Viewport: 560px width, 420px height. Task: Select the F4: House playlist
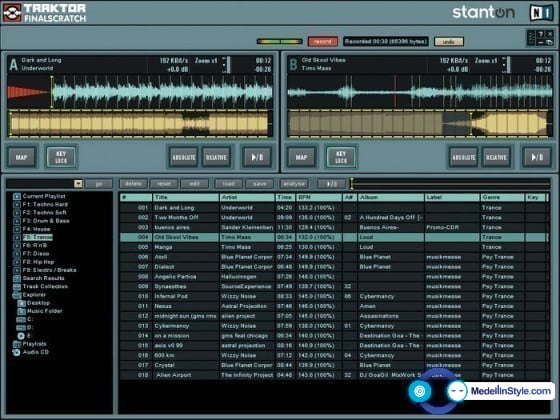36,229
